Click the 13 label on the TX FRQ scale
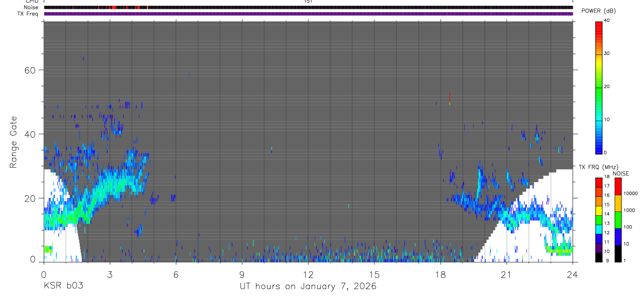 [x=607, y=224]
